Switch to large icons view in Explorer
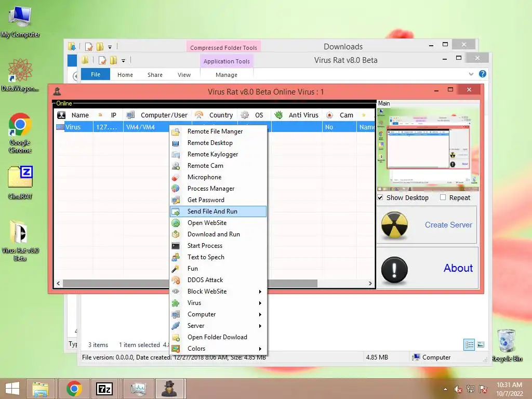532x399 pixels. click(x=481, y=345)
